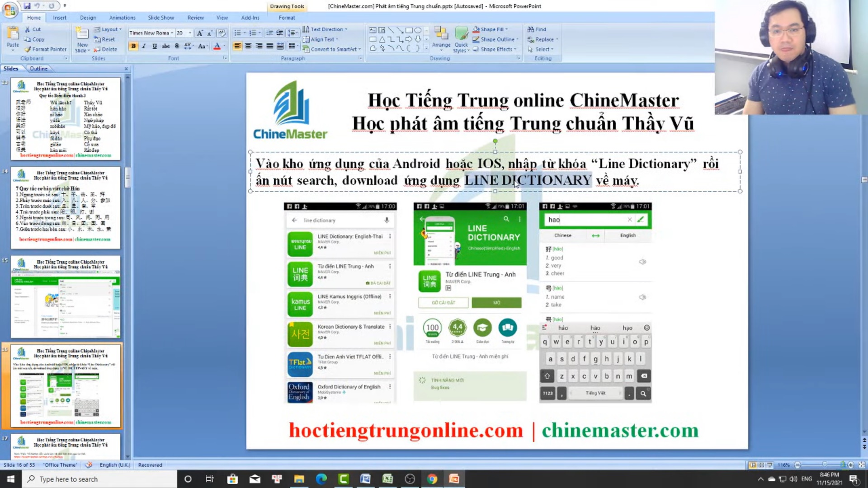Click Convert to SmartArt
Viewport: 868px width, 488px height.
(331, 49)
